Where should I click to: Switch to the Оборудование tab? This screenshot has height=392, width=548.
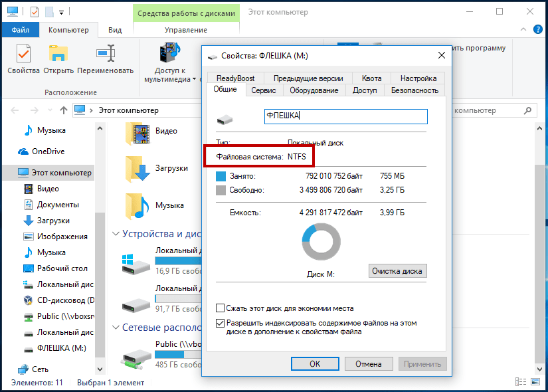(x=314, y=90)
